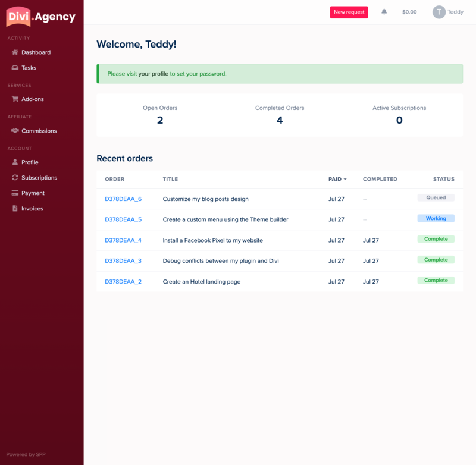Follow the 'your profile' link
This screenshot has height=465, width=476.
[154, 74]
